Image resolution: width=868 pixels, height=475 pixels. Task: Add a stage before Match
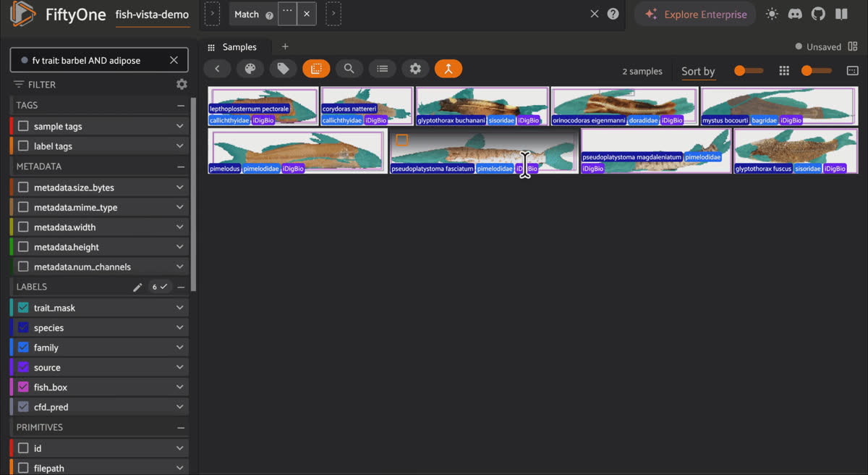[212, 14]
